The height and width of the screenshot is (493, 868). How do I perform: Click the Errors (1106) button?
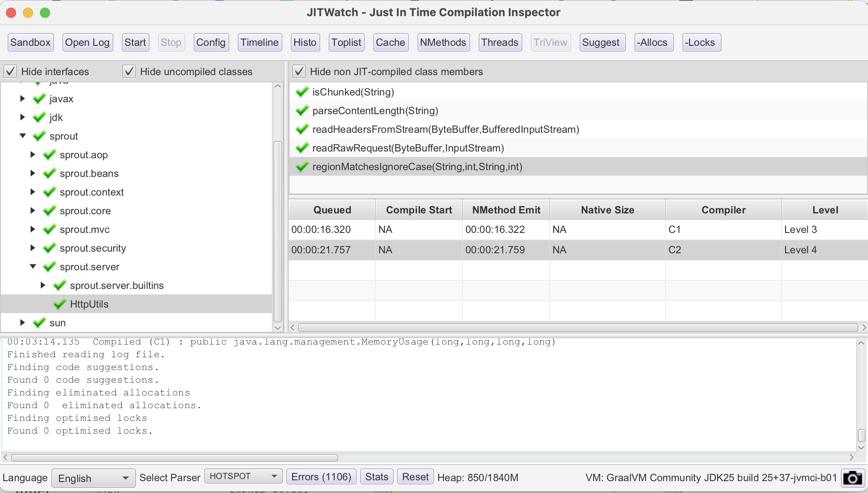tap(321, 477)
